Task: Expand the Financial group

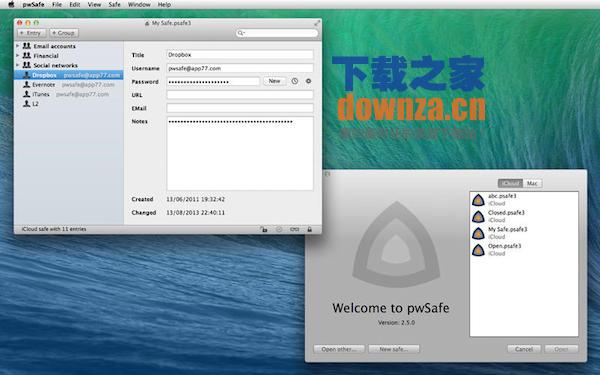Action: 17,55
